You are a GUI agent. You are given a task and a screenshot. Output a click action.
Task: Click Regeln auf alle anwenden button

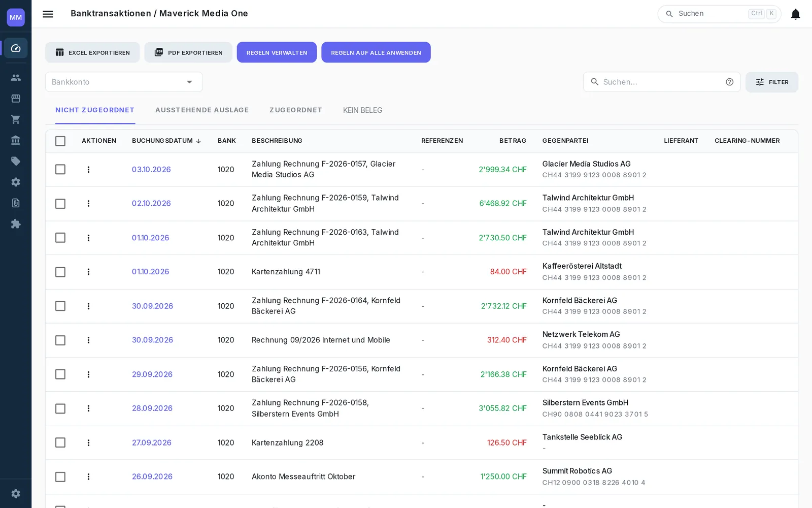[x=376, y=52]
